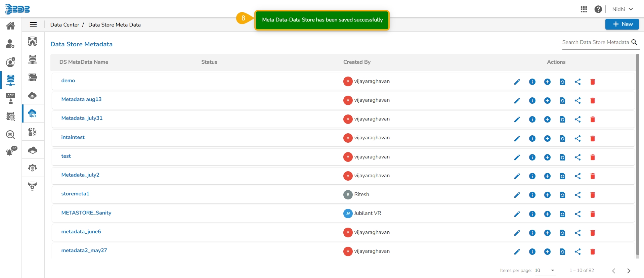Click the New button
The height and width of the screenshot is (278, 644).
pyautogui.click(x=622, y=24)
